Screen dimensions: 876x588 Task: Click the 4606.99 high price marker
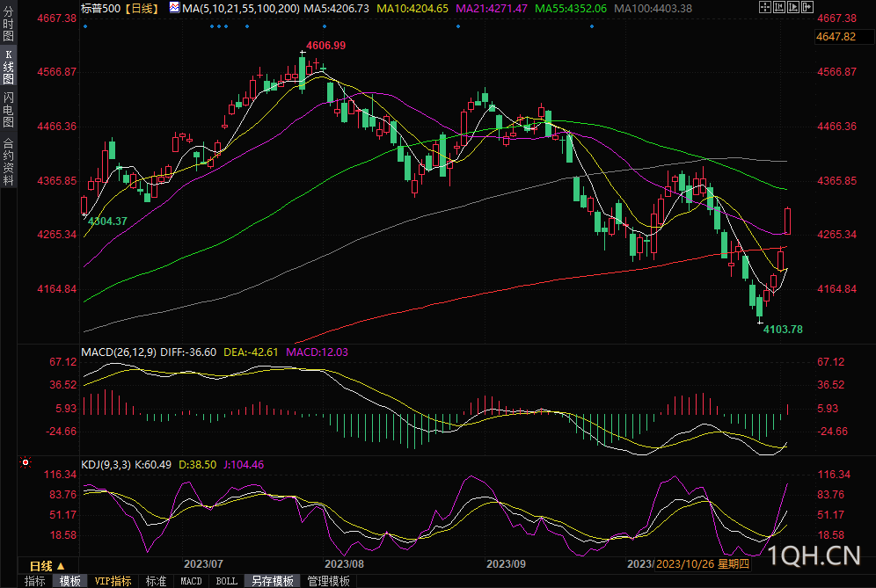[325, 45]
